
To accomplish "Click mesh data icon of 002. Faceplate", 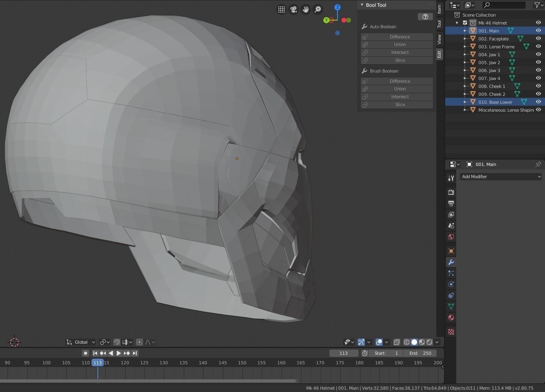I will [x=520, y=39].
